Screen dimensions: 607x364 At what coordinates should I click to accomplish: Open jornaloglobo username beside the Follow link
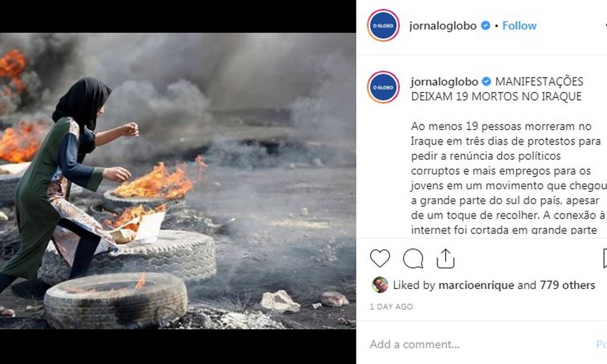(443, 26)
